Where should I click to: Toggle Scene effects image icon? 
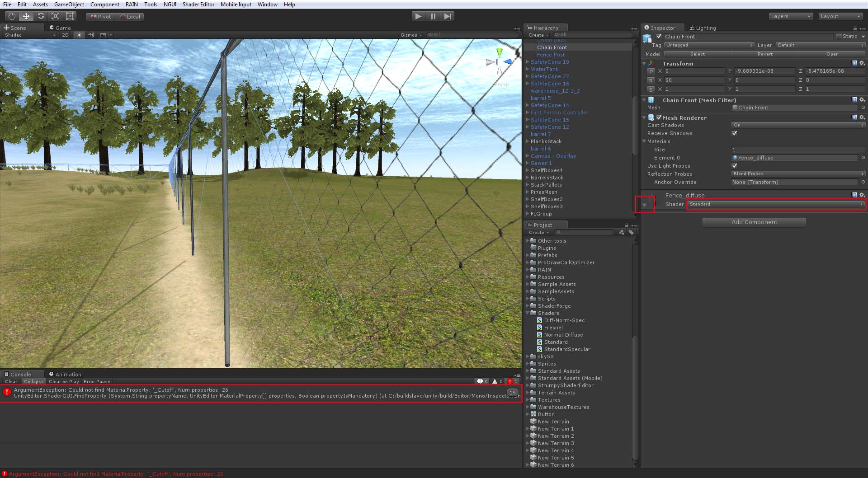point(103,35)
